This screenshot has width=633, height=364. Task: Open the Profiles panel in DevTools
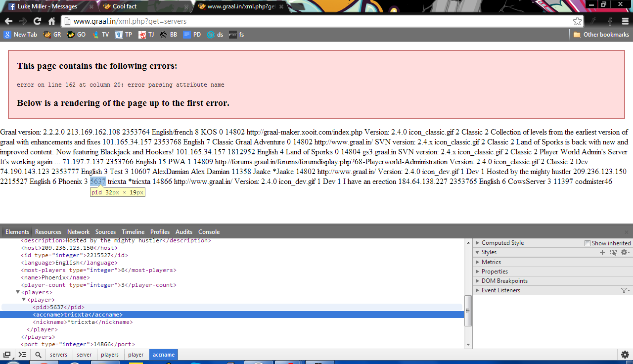click(x=160, y=232)
